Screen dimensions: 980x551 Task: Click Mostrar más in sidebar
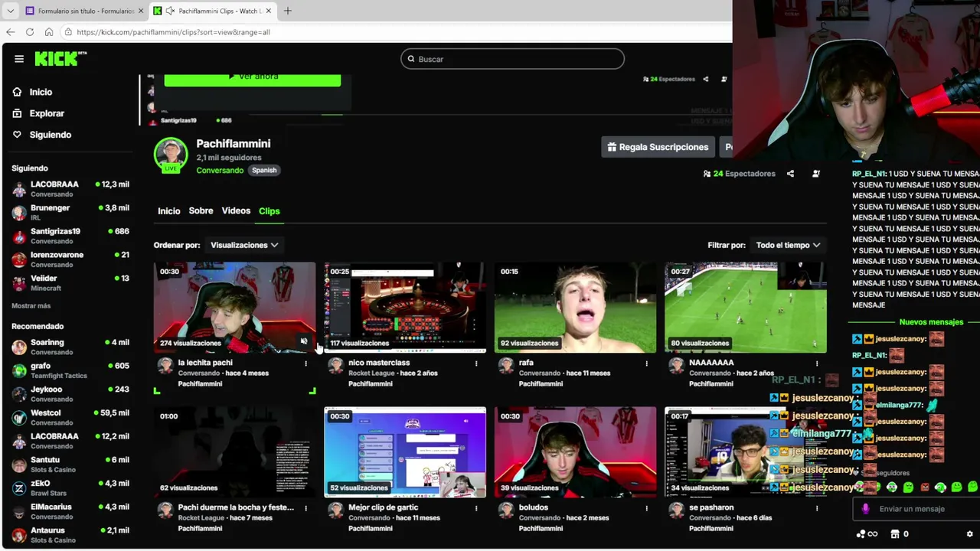pos(31,306)
